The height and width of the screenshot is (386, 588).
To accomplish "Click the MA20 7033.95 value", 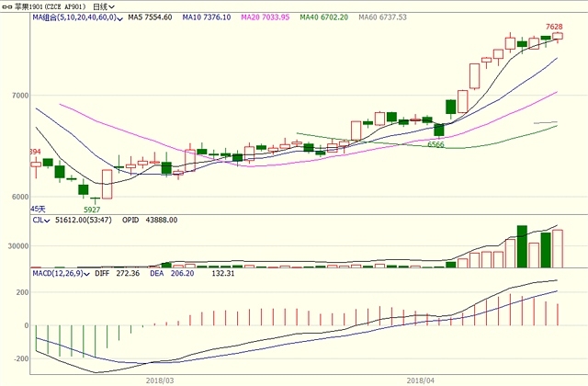I will [x=266, y=17].
